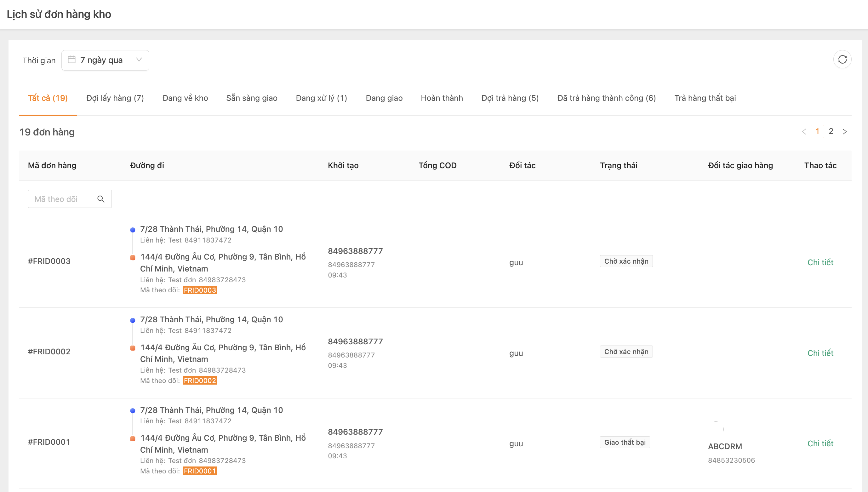The image size is (868, 492).
Task: Open Đã trả hàng thành công (6) tab
Action: (607, 98)
